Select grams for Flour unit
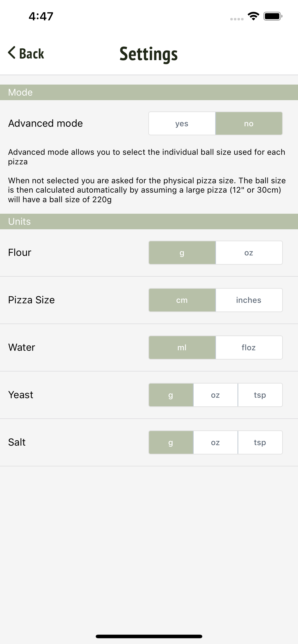The width and height of the screenshot is (298, 644). [182, 253]
